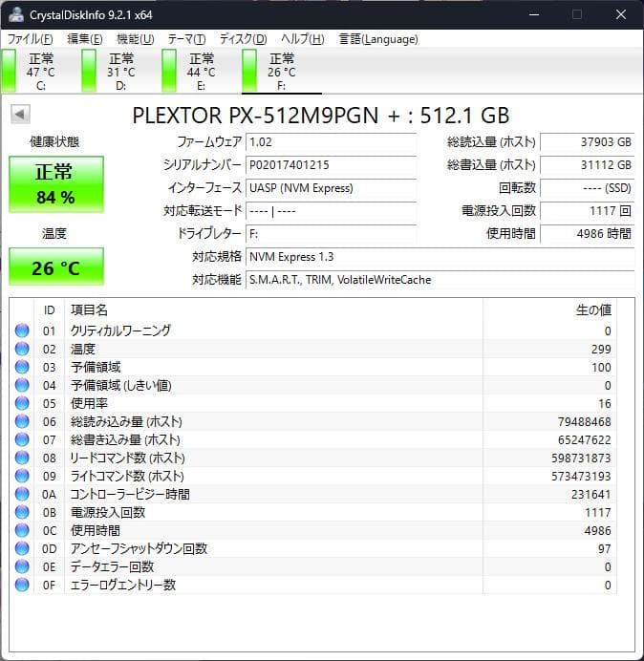The height and width of the screenshot is (661, 644).
Task: Click the blue status icon for データエラー回数
Action: tap(22, 566)
